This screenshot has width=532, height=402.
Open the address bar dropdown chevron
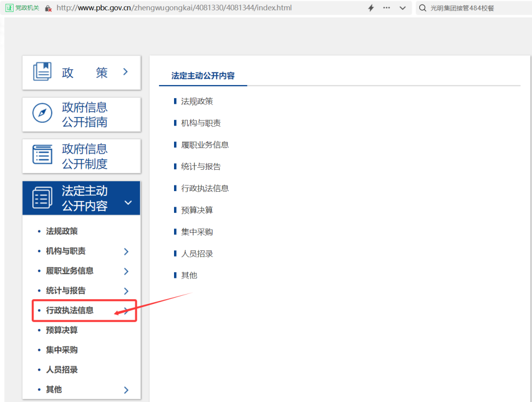tap(403, 8)
